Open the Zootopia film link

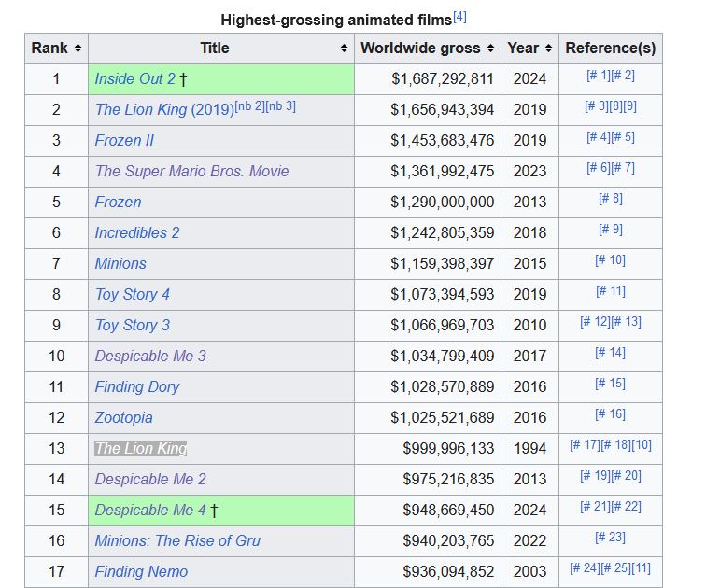coord(123,418)
